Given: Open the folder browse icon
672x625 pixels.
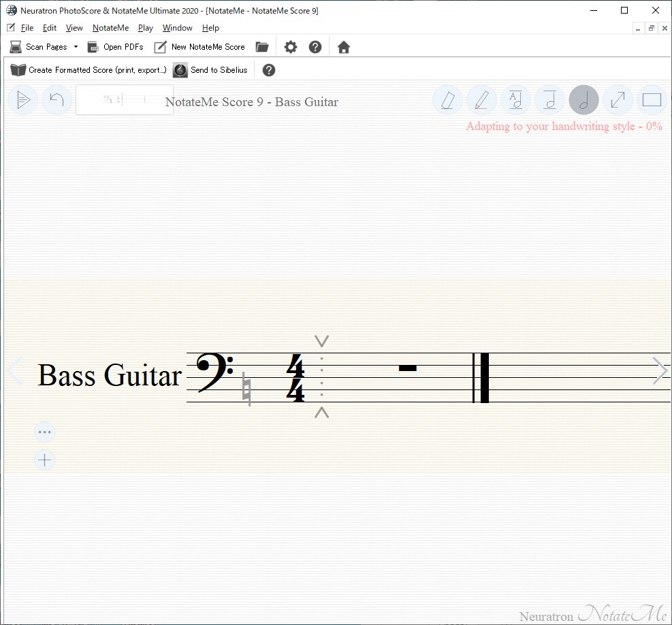Looking at the screenshot, I should [x=262, y=47].
